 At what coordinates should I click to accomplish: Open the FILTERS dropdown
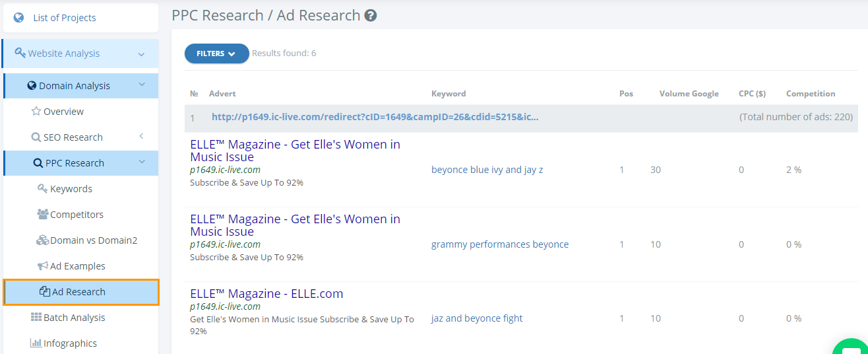coord(216,53)
